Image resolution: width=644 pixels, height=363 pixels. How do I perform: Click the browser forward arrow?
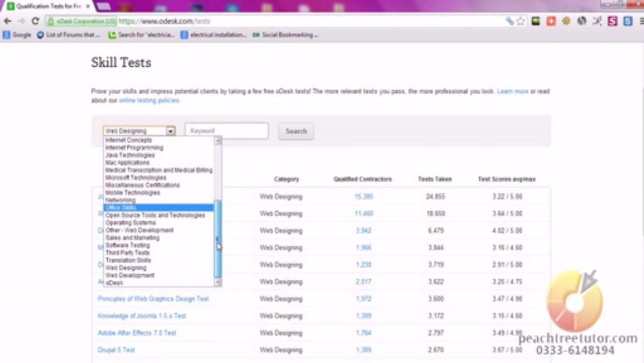point(21,21)
